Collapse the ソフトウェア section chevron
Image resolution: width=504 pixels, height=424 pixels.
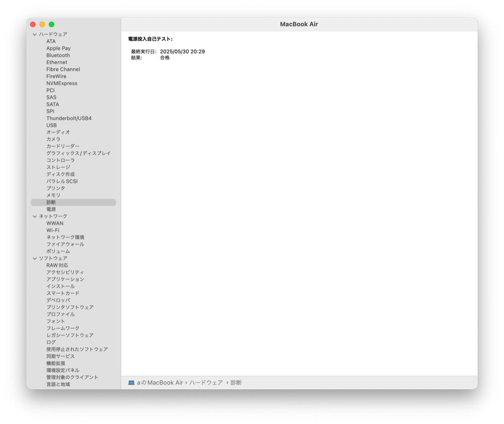(35, 258)
